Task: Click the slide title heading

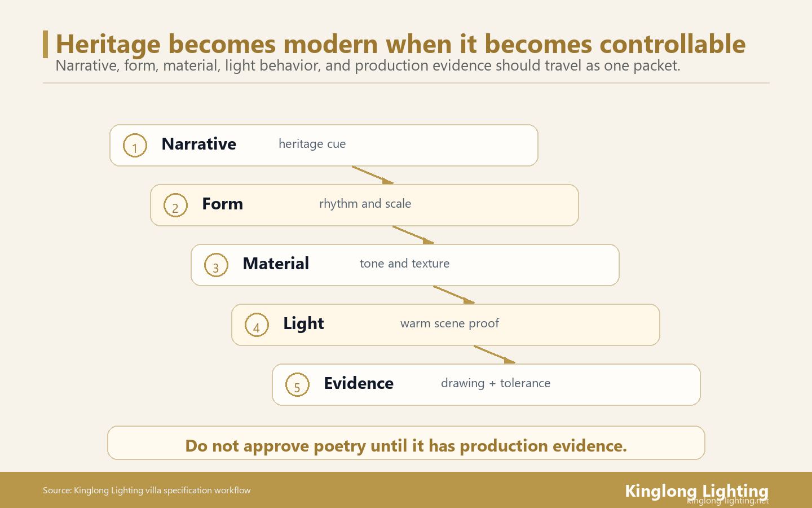Action: coord(400,44)
